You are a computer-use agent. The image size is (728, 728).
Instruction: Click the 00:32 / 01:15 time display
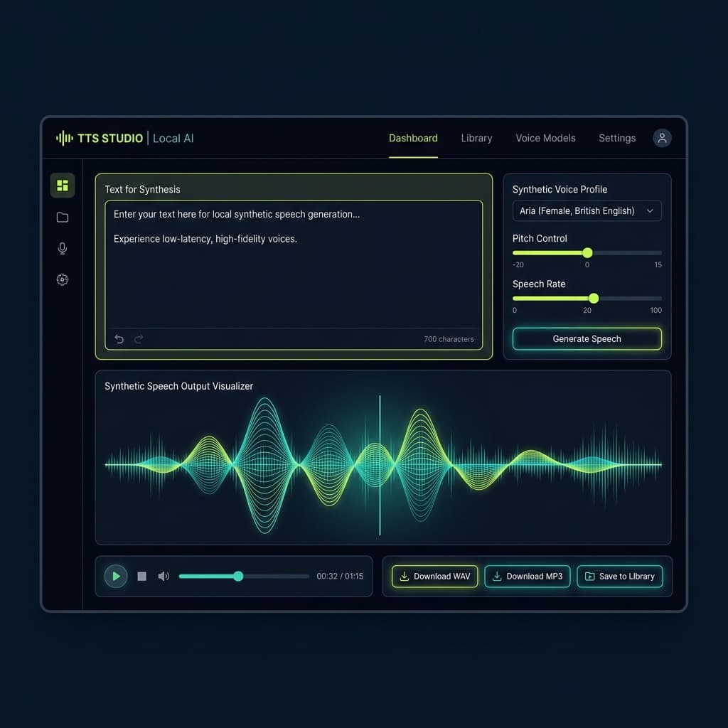(x=340, y=576)
